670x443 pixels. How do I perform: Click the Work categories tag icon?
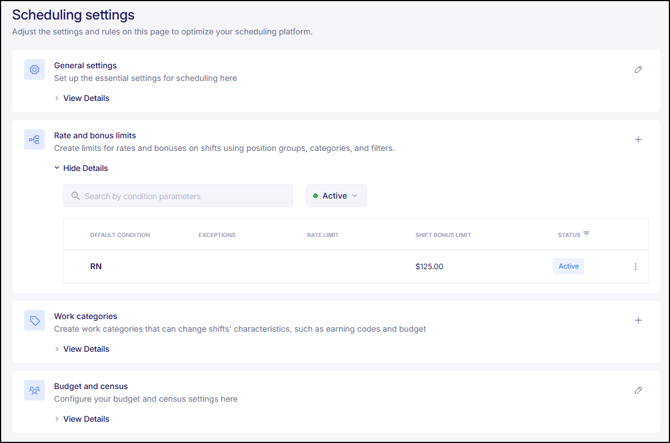(34, 320)
